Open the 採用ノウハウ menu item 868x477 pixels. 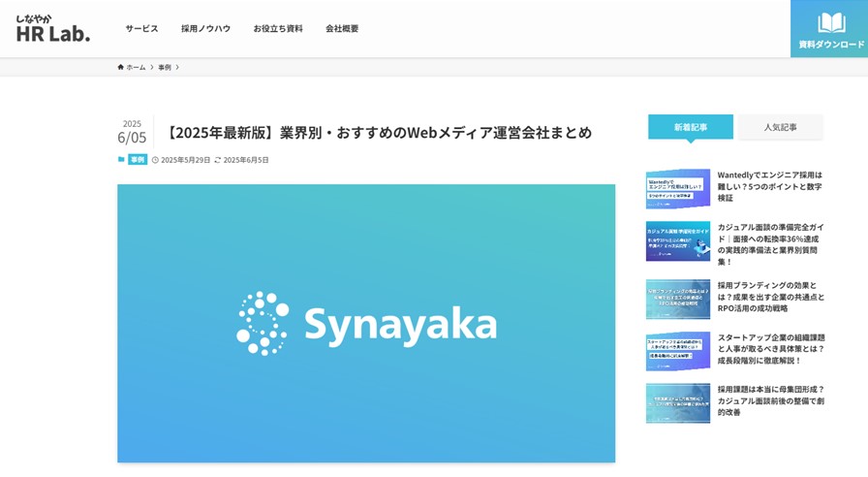[205, 28]
